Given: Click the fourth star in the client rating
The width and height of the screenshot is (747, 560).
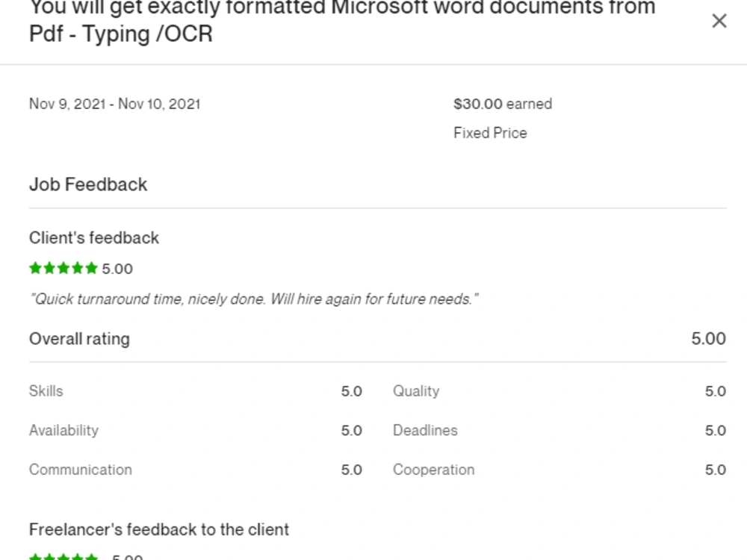Looking at the screenshot, I should coord(78,268).
